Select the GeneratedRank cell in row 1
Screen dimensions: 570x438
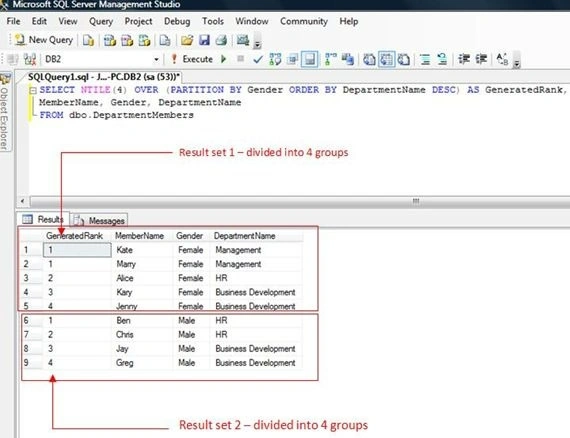[x=77, y=250]
